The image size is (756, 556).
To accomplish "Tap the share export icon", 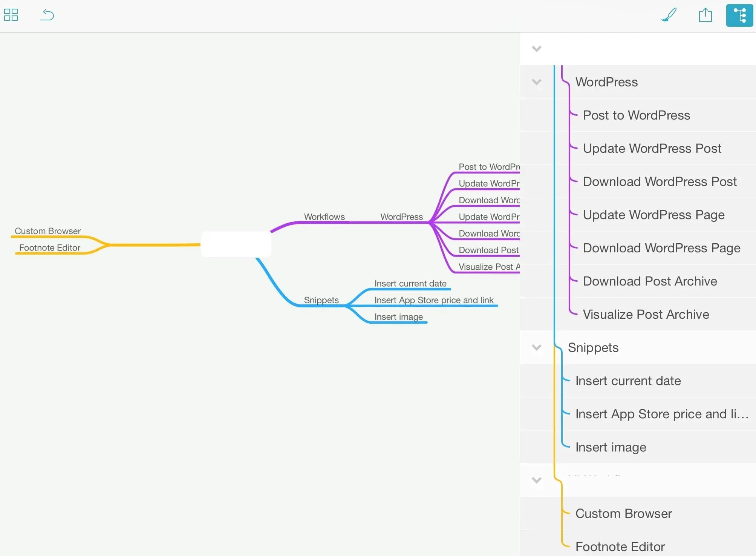I will click(705, 15).
